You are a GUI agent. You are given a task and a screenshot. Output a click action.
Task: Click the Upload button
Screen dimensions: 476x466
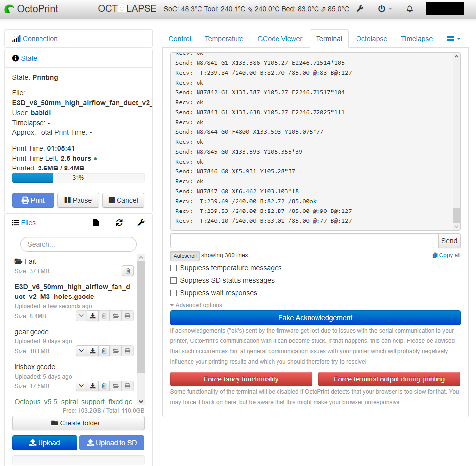pyautogui.click(x=44, y=443)
